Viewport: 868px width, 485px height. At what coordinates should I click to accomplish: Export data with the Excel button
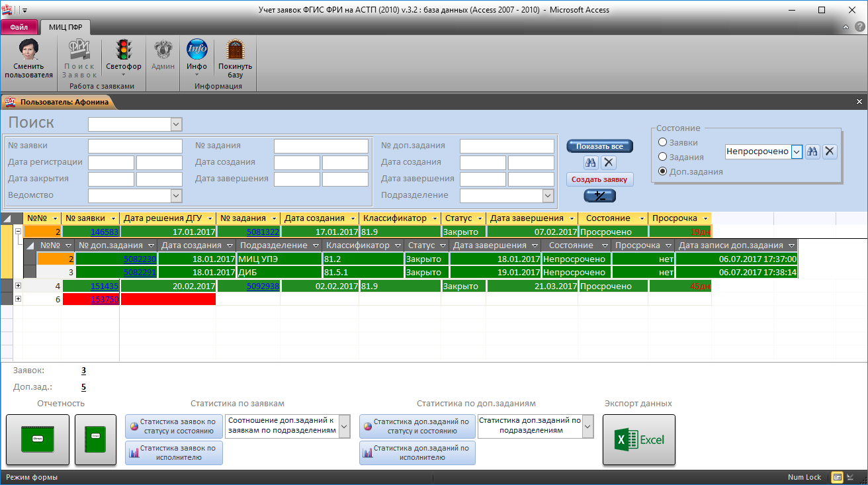click(x=638, y=439)
